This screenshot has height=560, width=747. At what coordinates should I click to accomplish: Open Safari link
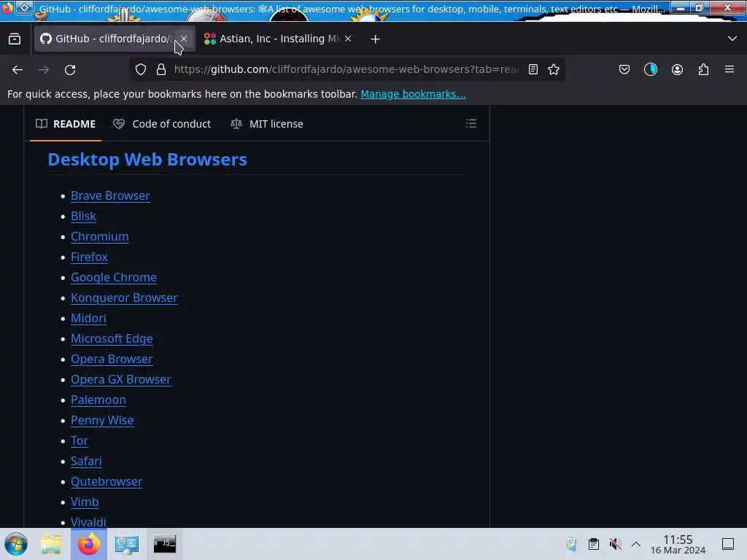(86, 462)
